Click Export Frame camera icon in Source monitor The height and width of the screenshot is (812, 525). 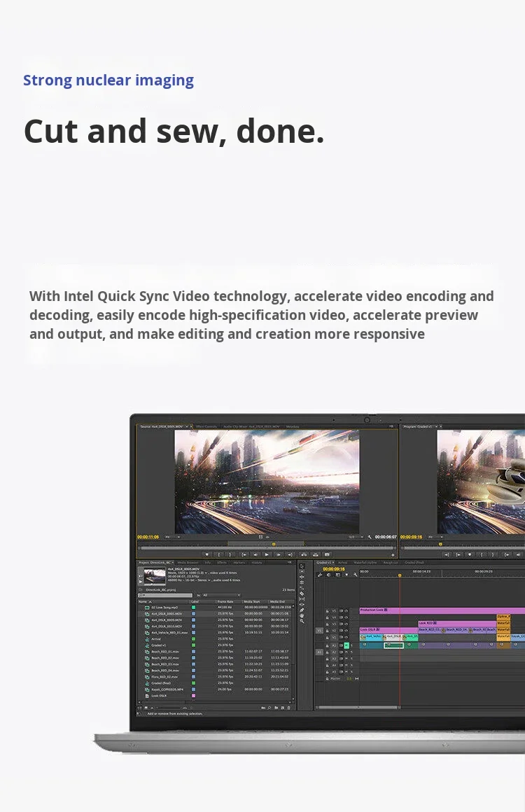pyautogui.click(x=326, y=554)
